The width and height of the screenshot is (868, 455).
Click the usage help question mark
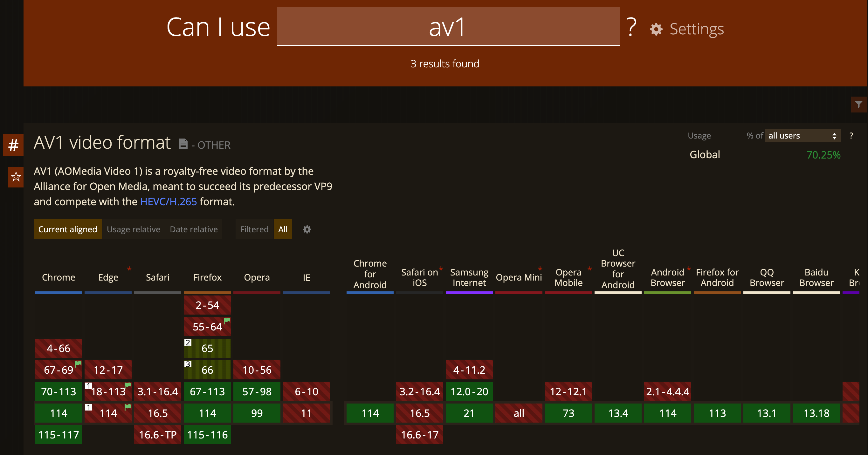(x=851, y=136)
